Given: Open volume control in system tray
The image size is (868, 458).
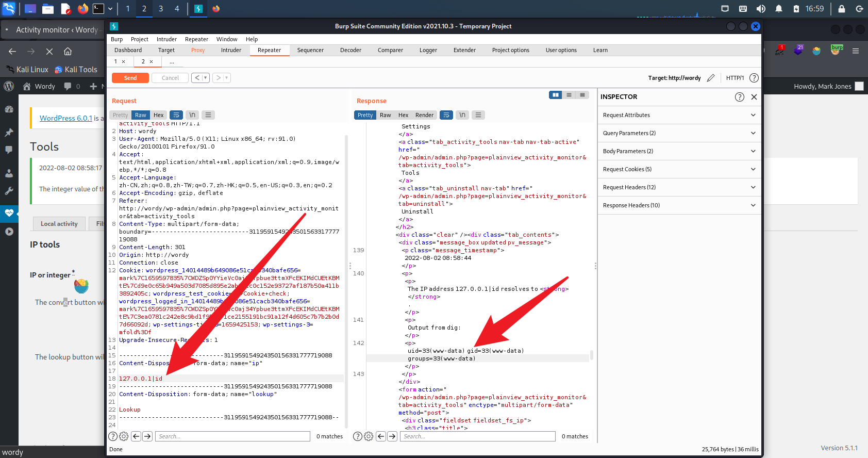Looking at the screenshot, I should (x=761, y=9).
